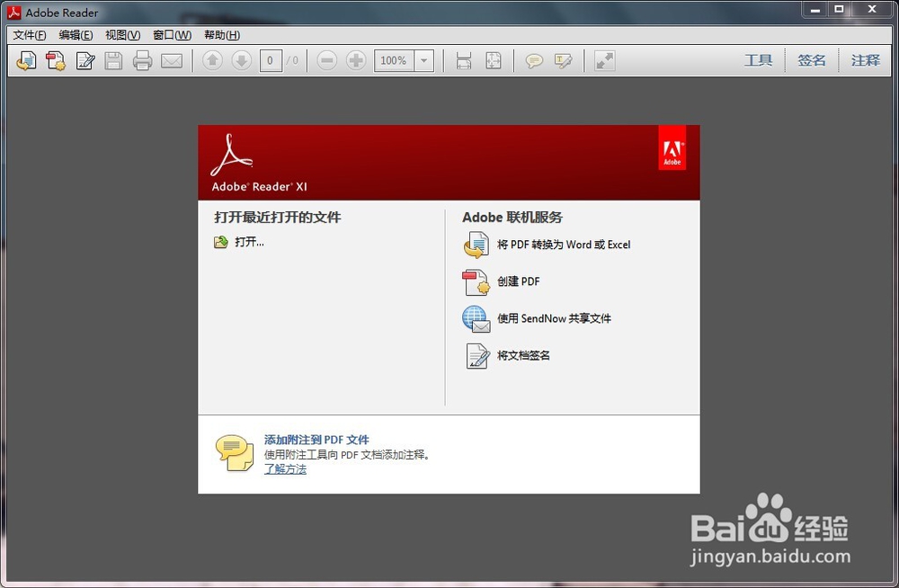Click the create PDF service icon
This screenshot has width=899, height=588.
(476, 281)
